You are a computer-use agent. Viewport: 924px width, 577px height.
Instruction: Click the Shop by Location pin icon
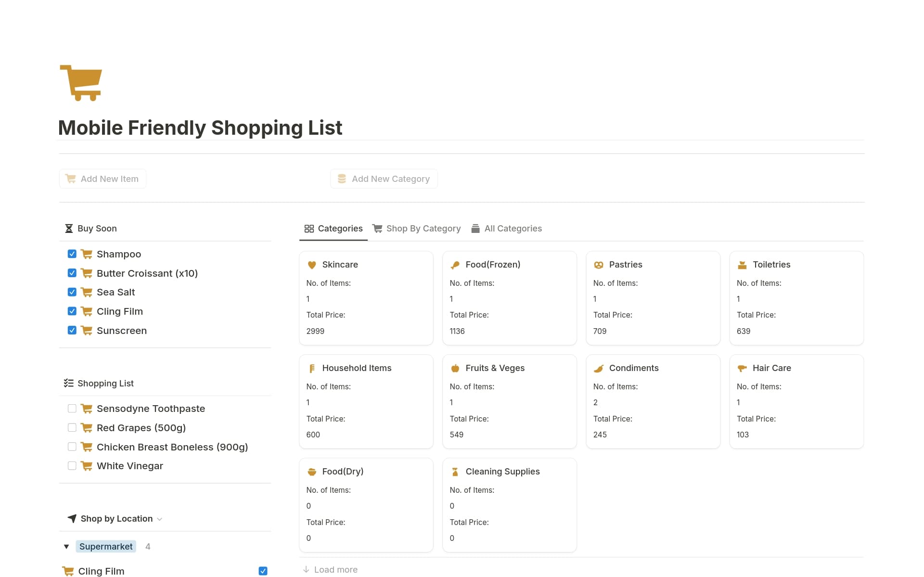point(72,518)
